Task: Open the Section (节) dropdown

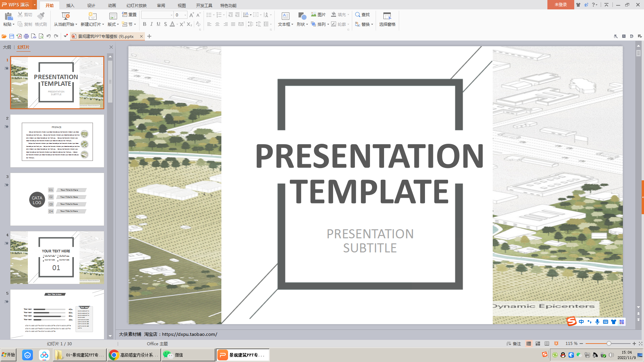Action: tap(129, 24)
